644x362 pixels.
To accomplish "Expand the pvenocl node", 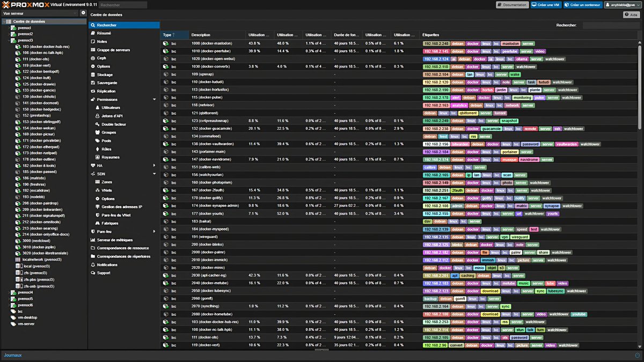I will pos(9,27).
